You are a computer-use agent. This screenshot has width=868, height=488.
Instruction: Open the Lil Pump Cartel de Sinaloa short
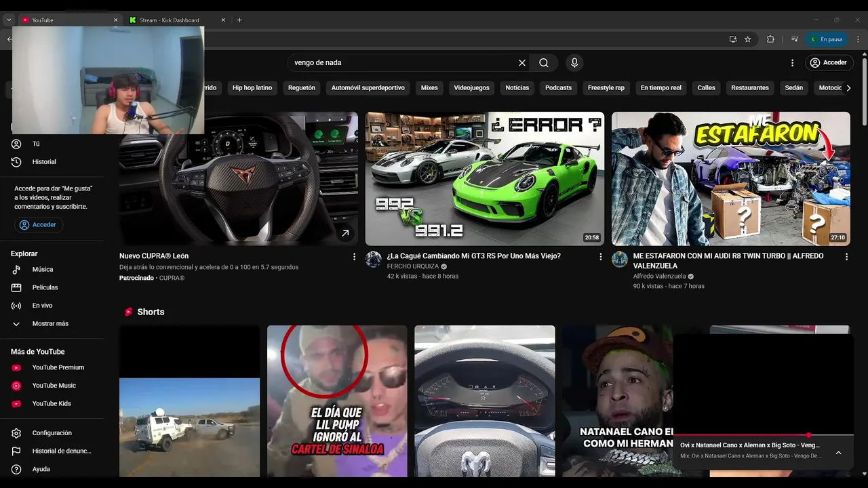point(337,401)
